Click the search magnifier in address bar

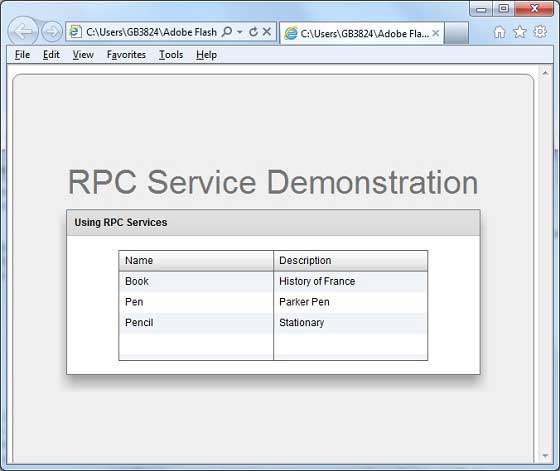pyautogui.click(x=227, y=32)
